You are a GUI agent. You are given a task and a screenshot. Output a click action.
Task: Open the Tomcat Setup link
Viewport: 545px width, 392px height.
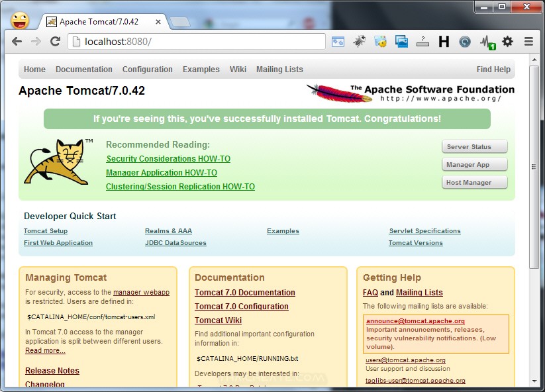46,230
